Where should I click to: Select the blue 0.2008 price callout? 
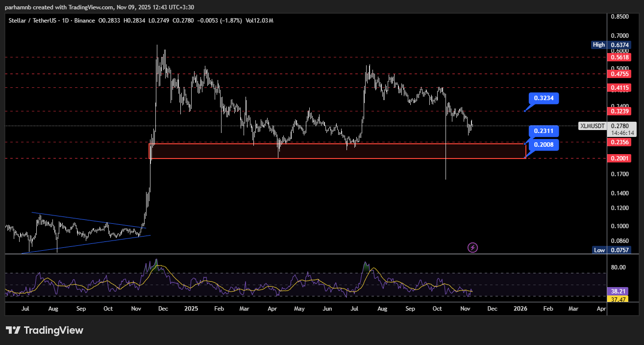tap(544, 145)
